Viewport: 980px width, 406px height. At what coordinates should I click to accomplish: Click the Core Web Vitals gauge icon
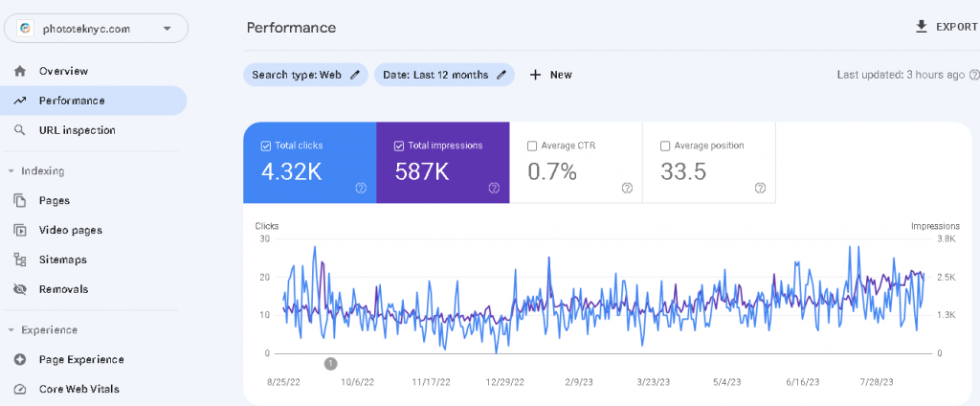pos(20,389)
